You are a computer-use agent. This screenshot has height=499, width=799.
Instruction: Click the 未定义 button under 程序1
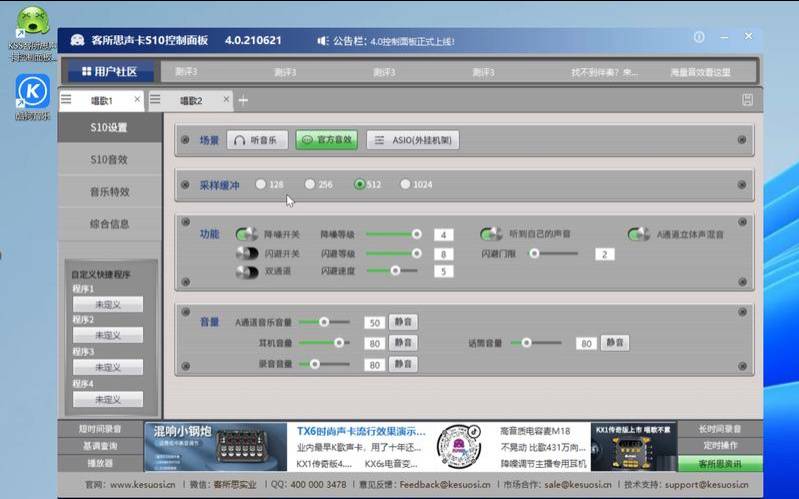pos(108,304)
